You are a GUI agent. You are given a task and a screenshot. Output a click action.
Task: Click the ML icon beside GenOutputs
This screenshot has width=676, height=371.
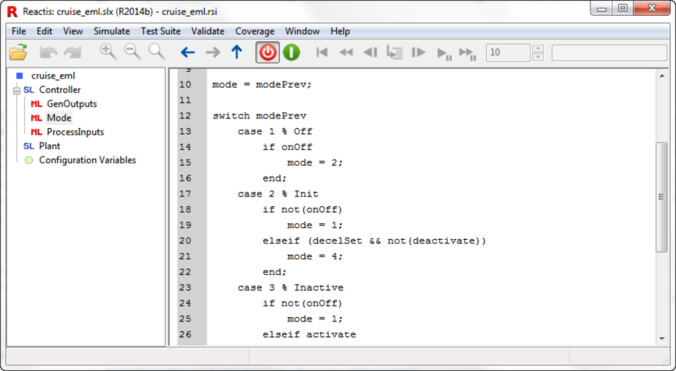point(36,104)
